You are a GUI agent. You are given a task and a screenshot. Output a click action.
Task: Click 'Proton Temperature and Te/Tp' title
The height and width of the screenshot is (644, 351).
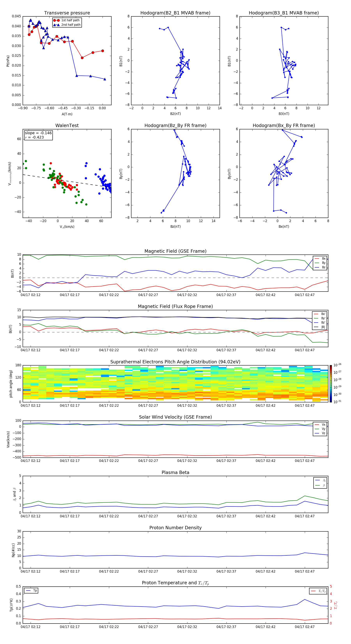coord(175,583)
